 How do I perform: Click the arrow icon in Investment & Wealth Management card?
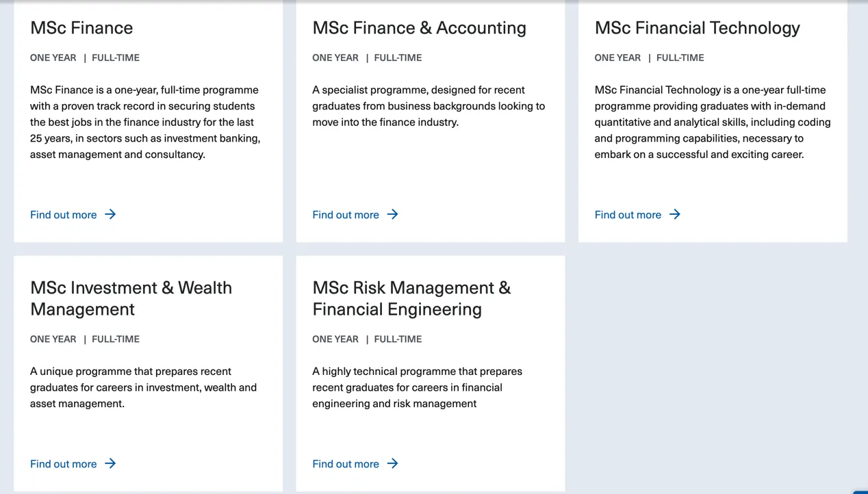[x=110, y=463]
